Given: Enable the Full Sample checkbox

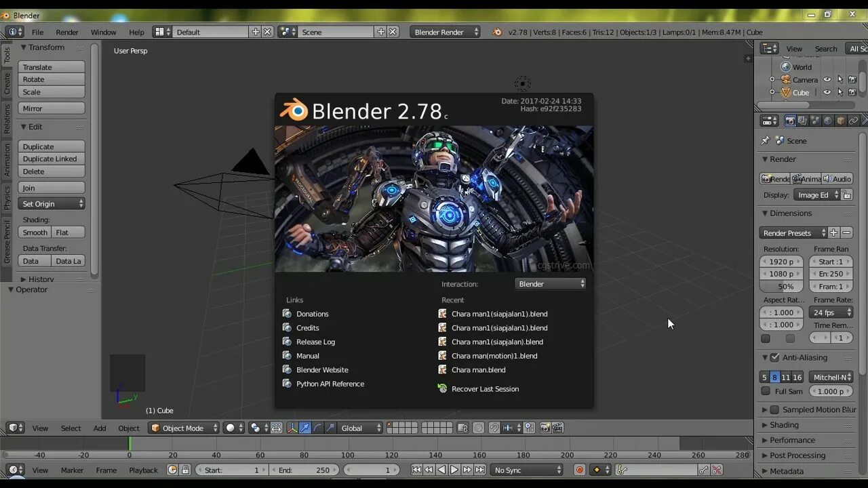Looking at the screenshot, I should tap(766, 391).
